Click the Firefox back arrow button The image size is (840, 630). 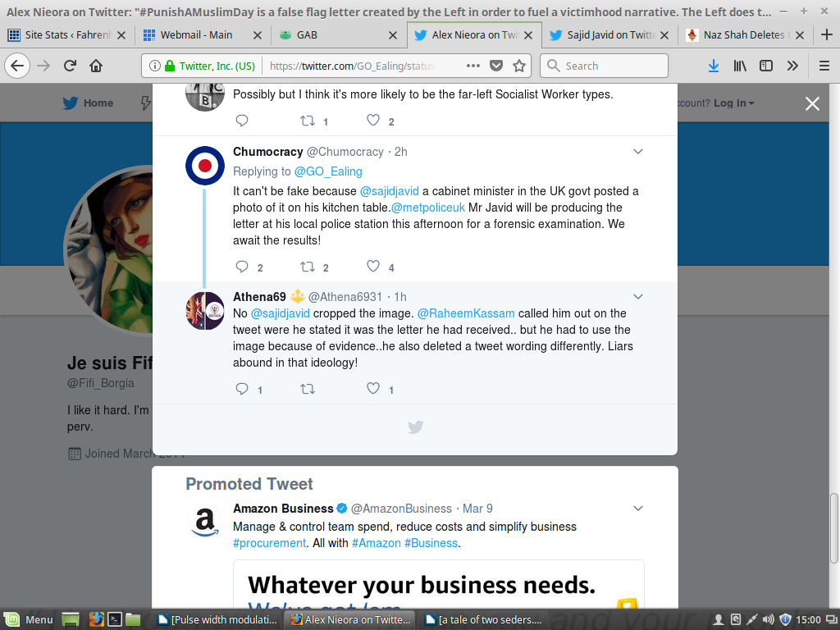[x=17, y=66]
